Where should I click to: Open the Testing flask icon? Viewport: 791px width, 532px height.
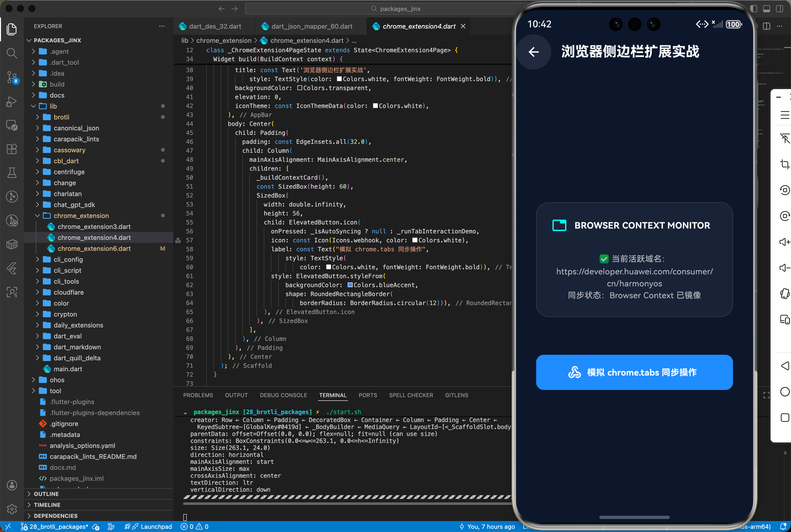(x=12, y=173)
